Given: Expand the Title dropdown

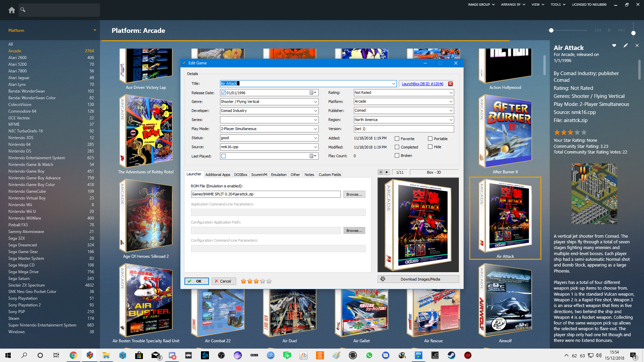Looking at the screenshot, I should click(x=393, y=83).
